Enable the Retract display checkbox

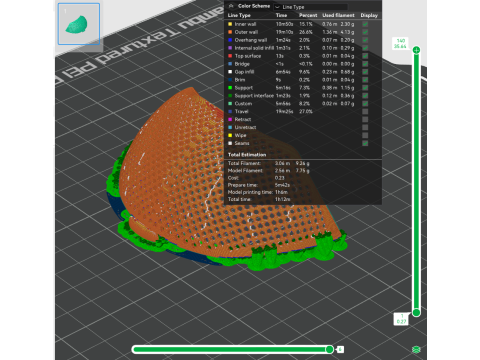pos(365,119)
